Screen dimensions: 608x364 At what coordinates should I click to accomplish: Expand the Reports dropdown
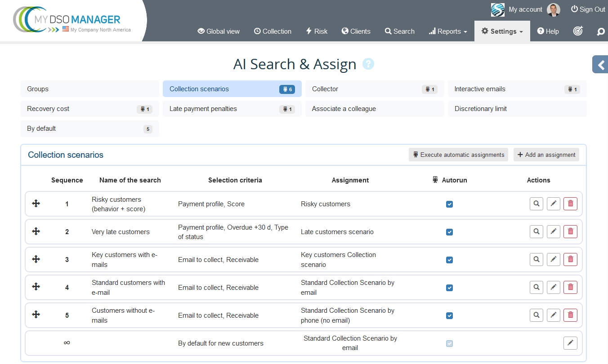click(x=447, y=31)
